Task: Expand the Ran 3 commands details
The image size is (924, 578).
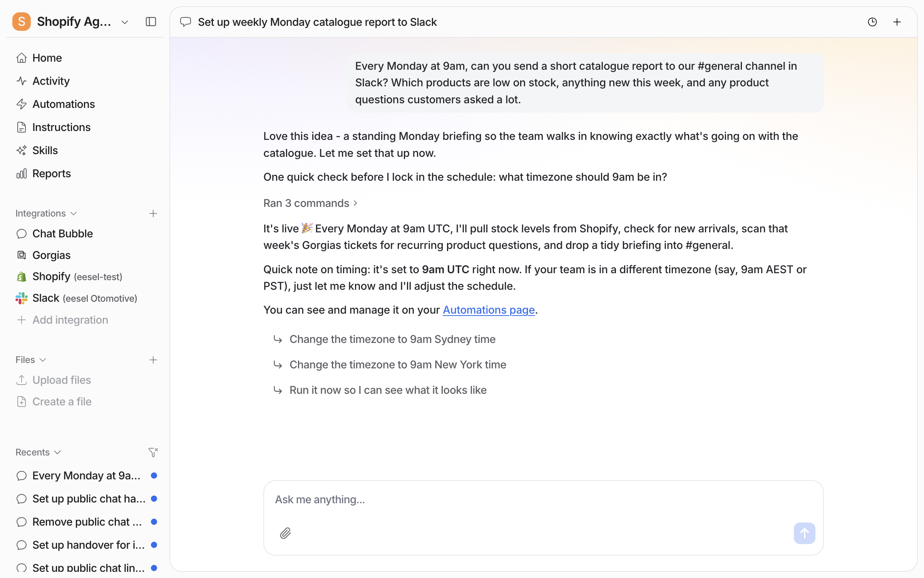Action: [x=310, y=203]
